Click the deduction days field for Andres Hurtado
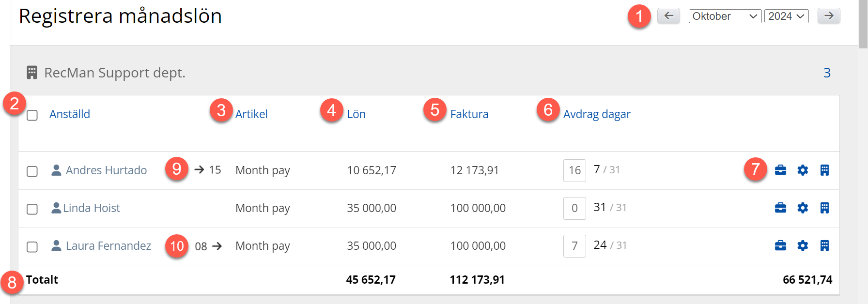This screenshot has height=304, width=868. coord(574,170)
